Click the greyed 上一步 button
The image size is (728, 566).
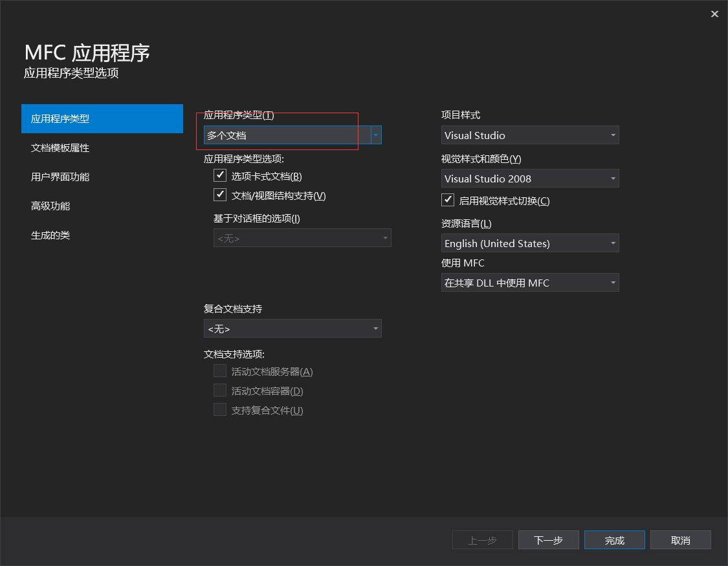pos(482,540)
